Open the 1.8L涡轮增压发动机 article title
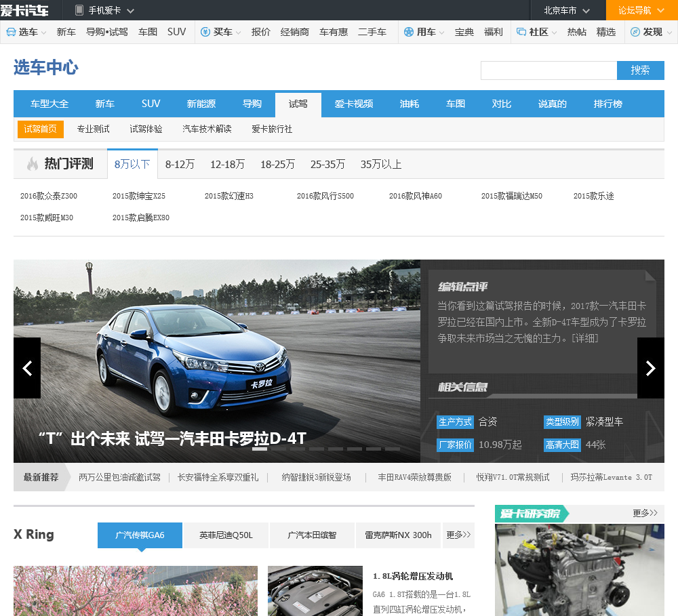Image resolution: width=678 pixels, height=616 pixels. pos(413,576)
